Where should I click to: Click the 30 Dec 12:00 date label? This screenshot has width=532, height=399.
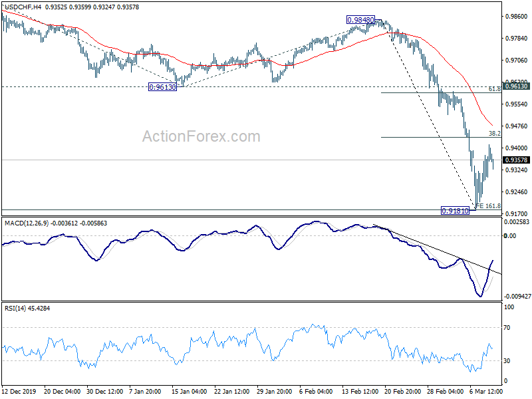tap(105, 391)
